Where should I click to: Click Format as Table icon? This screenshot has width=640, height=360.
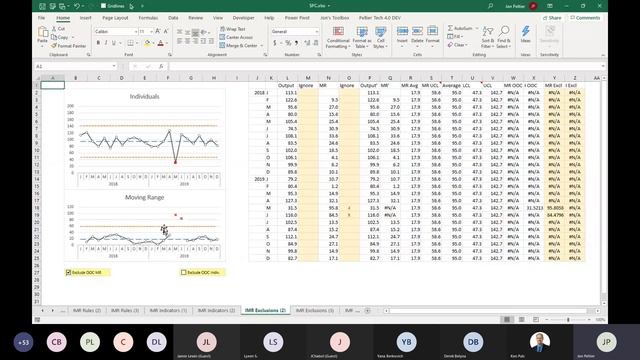(362, 31)
